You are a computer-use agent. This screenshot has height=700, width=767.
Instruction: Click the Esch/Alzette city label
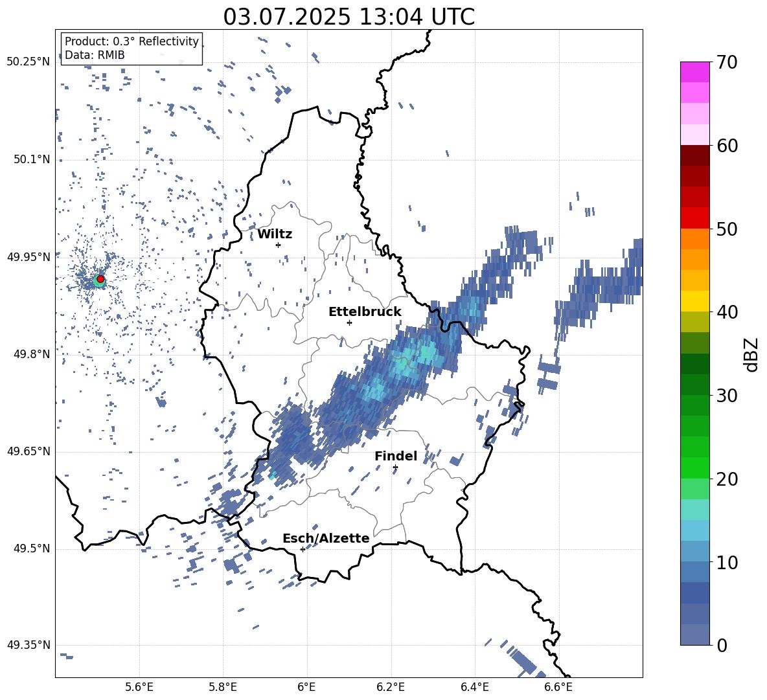(x=326, y=538)
